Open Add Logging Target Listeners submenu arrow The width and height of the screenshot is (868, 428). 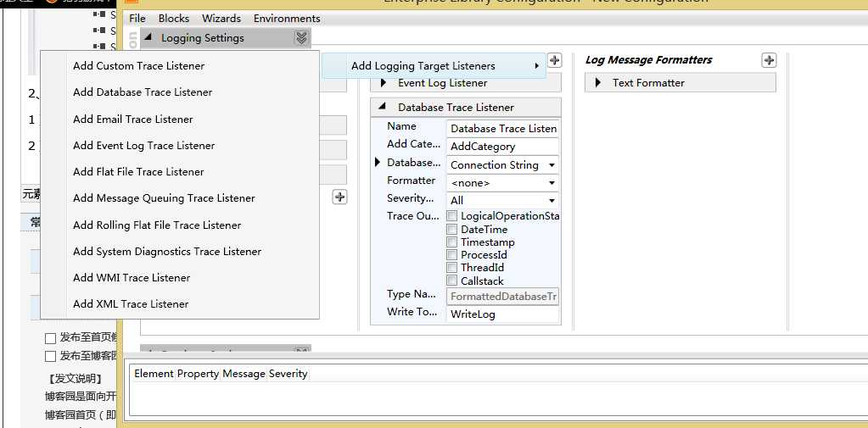[x=536, y=66]
